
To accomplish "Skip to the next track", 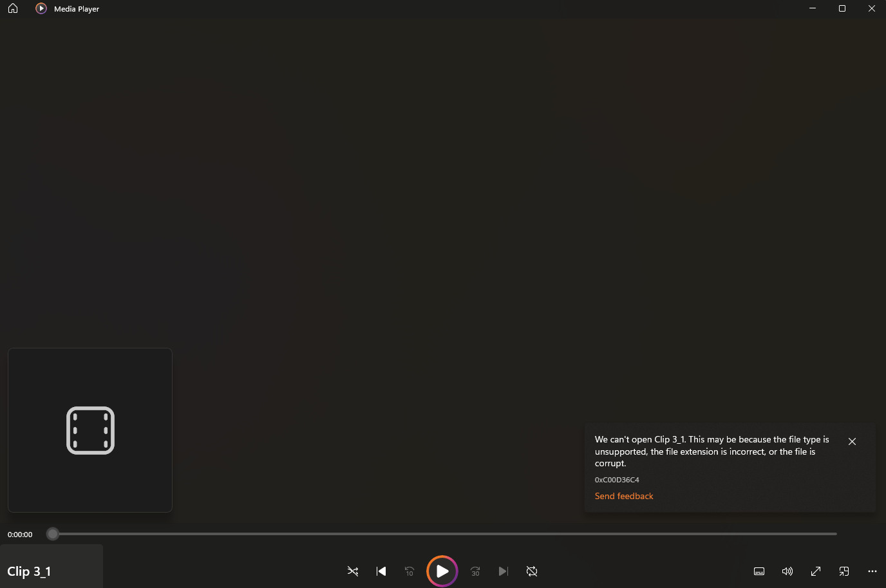I will point(504,571).
